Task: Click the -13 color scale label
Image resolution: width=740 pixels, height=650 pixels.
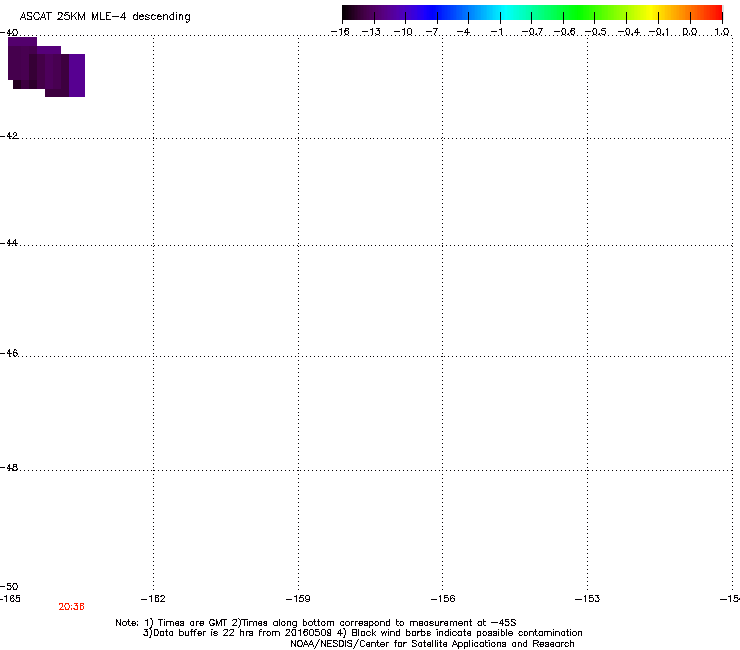Action: 371,32
